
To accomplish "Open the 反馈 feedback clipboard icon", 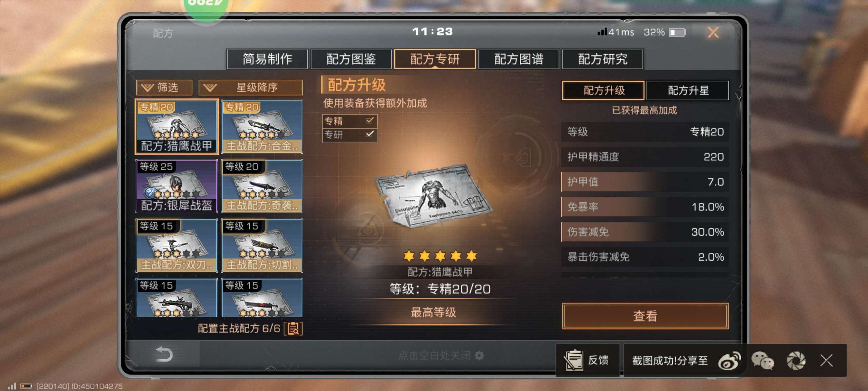I will [x=574, y=360].
